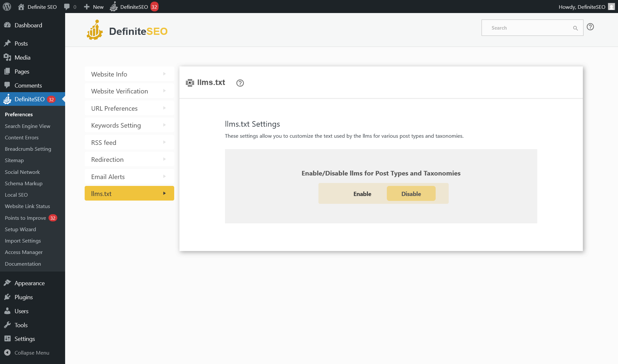Open the Definite SEO home site link
This screenshot has height=364, width=618.
37,7
